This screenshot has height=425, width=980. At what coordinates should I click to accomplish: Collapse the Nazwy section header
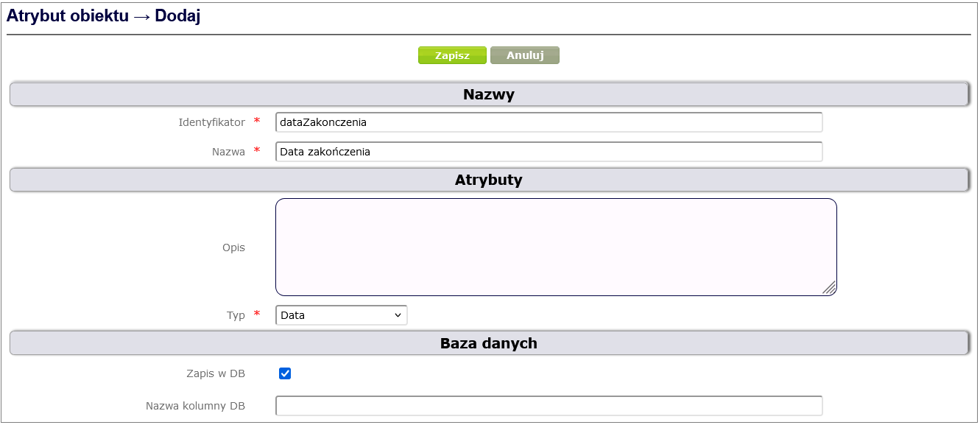[489, 94]
